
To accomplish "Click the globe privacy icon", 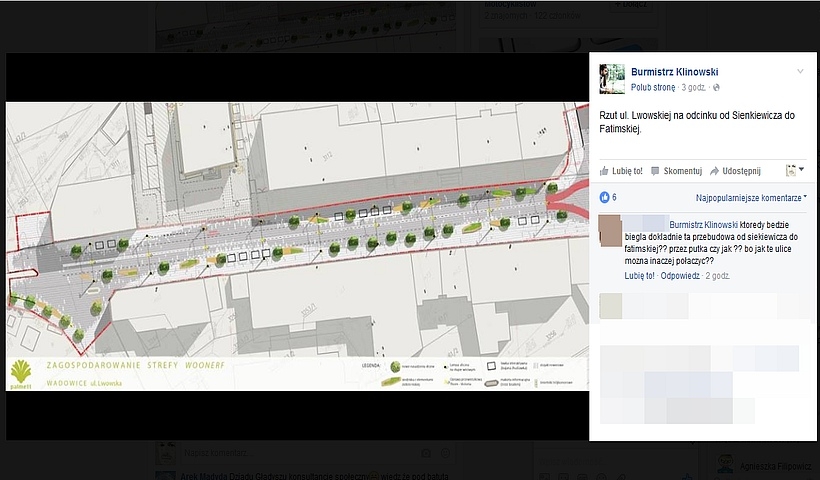I will point(716,88).
